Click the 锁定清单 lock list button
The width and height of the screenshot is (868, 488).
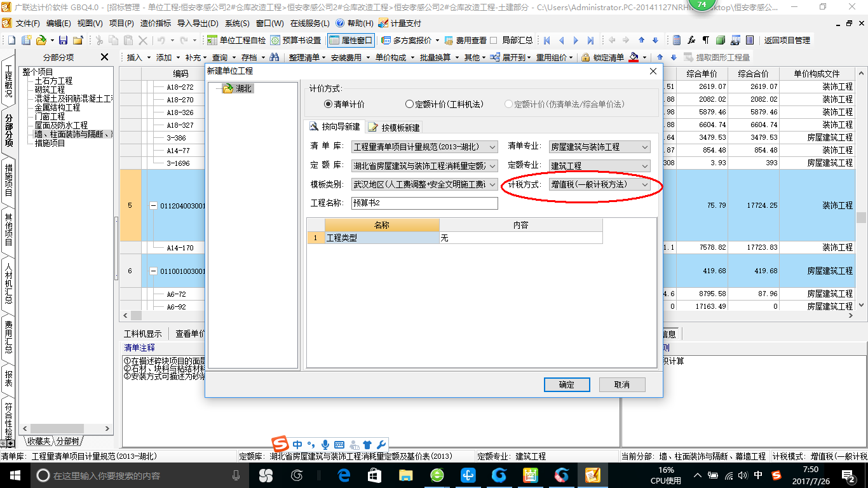pos(602,57)
